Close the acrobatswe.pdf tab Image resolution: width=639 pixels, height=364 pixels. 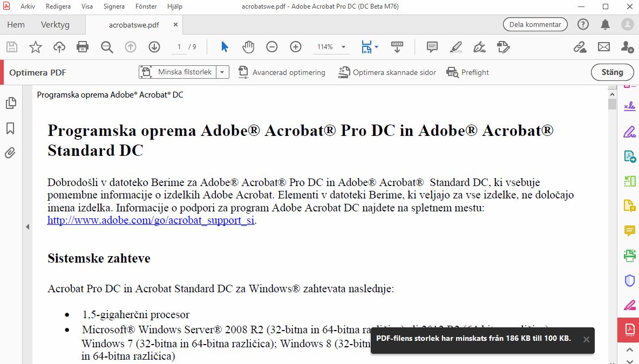[x=175, y=24]
